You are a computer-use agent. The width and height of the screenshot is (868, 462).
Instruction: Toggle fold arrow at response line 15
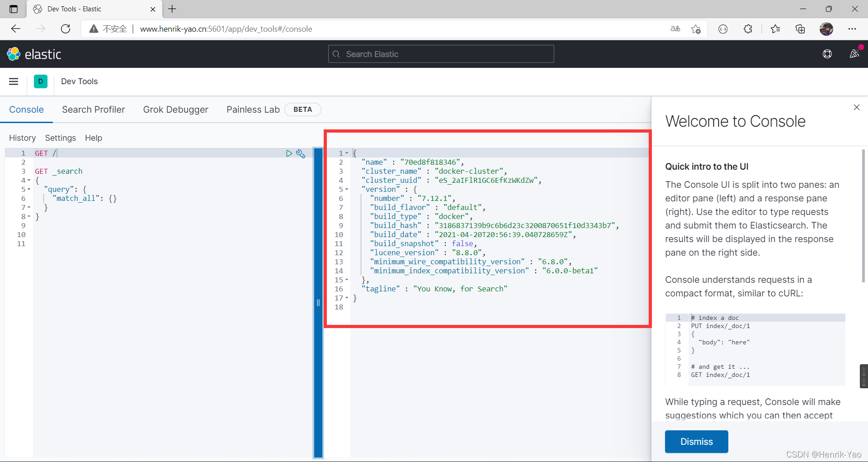click(x=347, y=280)
